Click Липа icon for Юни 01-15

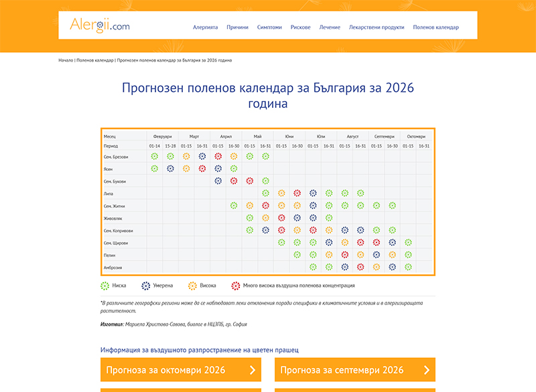tap(281, 193)
